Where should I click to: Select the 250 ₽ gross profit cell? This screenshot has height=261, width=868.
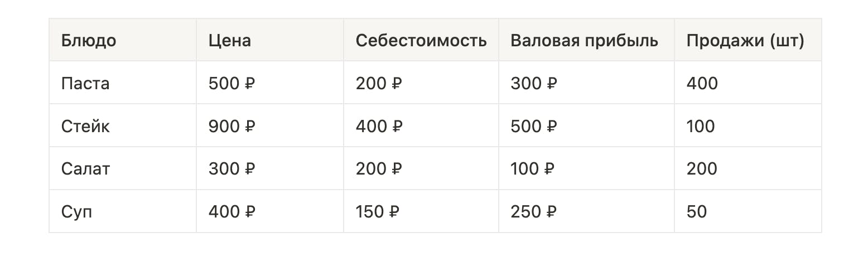(533, 211)
